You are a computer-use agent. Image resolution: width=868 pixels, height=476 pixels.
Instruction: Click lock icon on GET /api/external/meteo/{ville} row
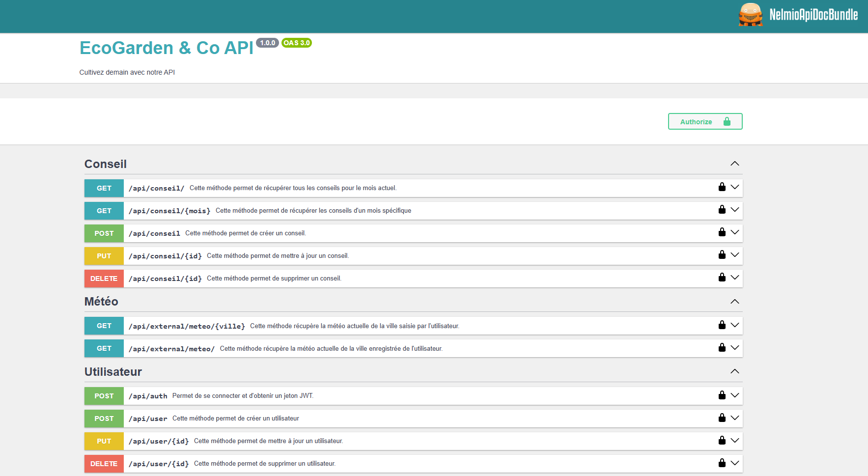point(722,325)
